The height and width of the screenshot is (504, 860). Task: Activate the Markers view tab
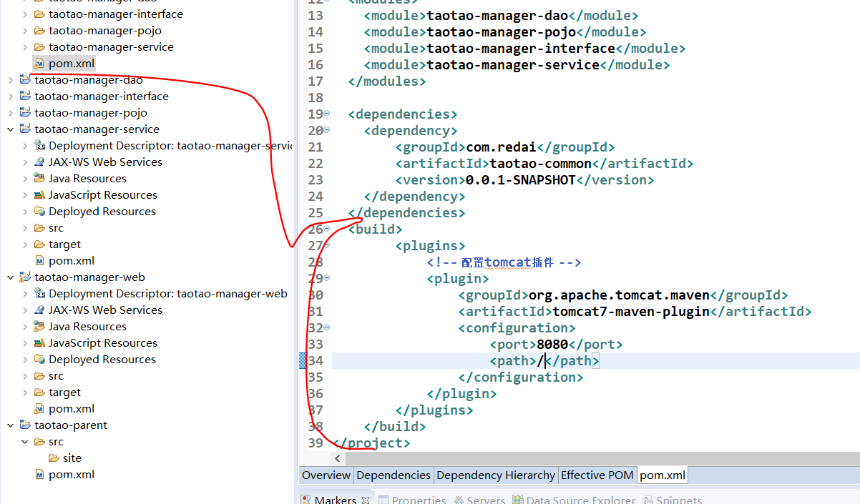click(x=335, y=500)
